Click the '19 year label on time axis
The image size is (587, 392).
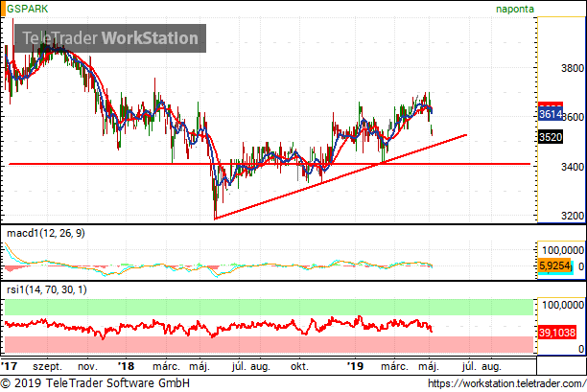click(x=355, y=366)
